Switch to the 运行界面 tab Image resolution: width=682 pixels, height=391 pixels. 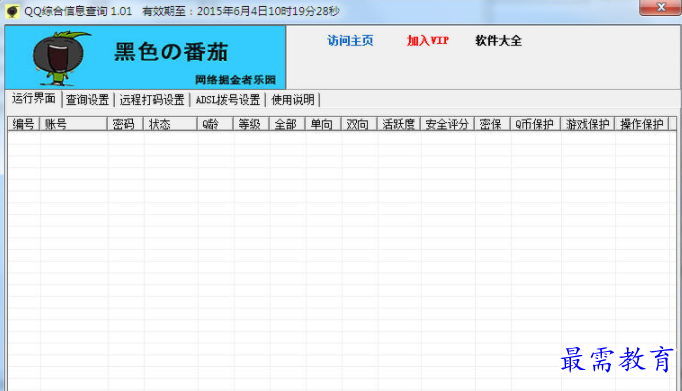(33, 99)
